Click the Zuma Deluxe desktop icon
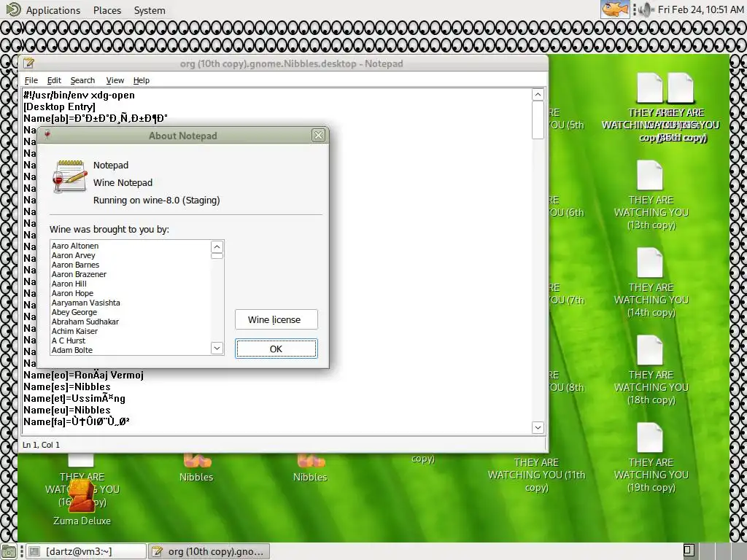Image resolution: width=747 pixels, height=560 pixels. 82,496
